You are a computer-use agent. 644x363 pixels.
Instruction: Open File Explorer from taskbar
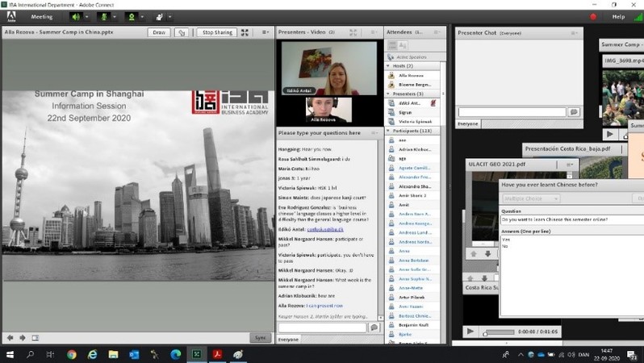113,354
